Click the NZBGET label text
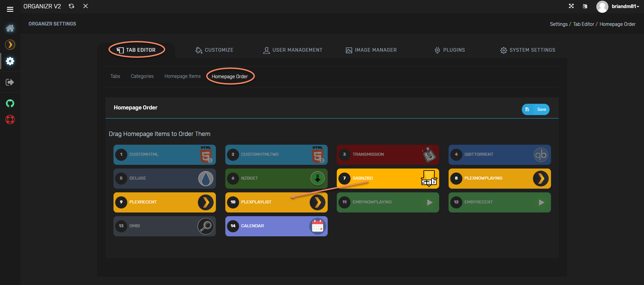 (x=249, y=178)
